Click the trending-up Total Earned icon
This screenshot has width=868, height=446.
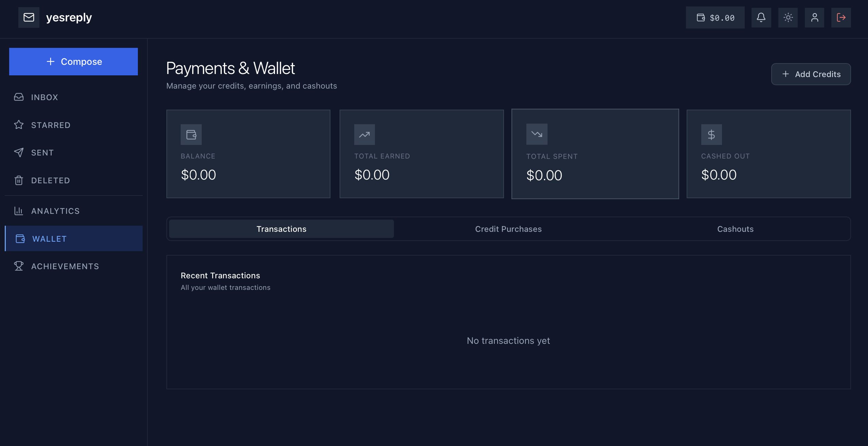point(364,135)
